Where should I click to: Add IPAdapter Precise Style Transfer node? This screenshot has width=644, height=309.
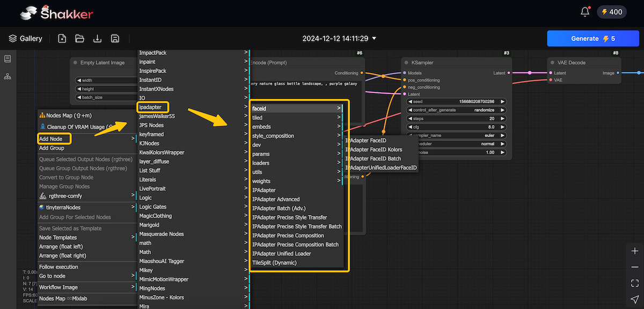(x=297, y=218)
